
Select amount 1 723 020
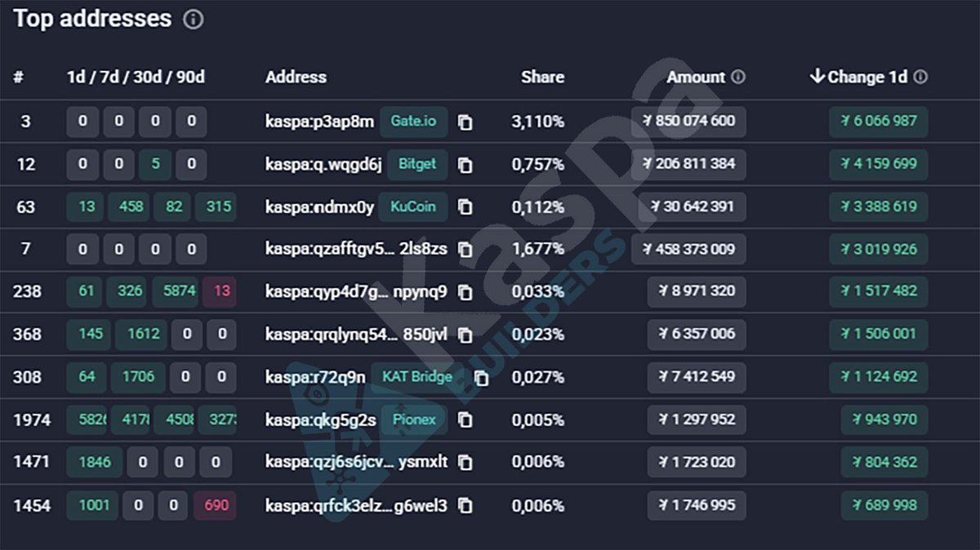pyautogui.click(x=697, y=462)
